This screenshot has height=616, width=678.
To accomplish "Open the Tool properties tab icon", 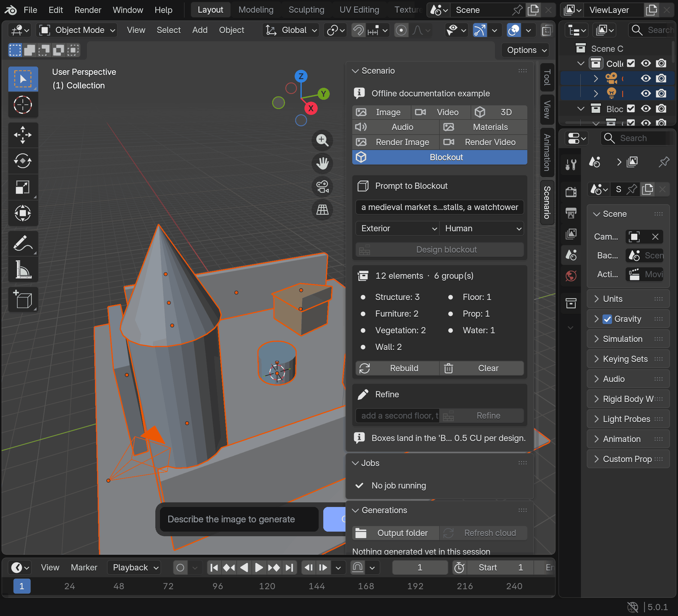I will click(571, 165).
